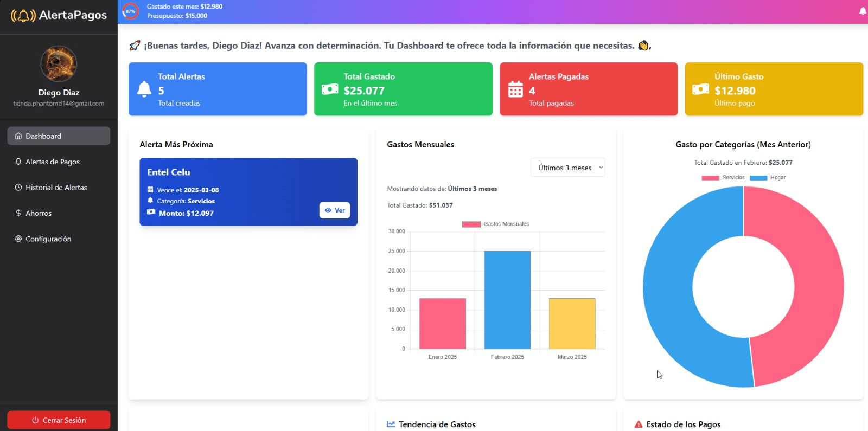Image resolution: width=868 pixels, height=431 pixels.
Task: Click the Dashboard home icon in sidebar
Action: pyautogui.click(x=18, y=136)
